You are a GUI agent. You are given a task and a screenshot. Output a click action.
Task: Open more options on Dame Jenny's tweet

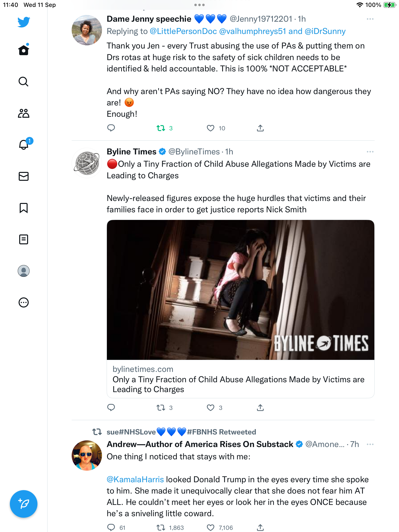click(x=370, y=19)
